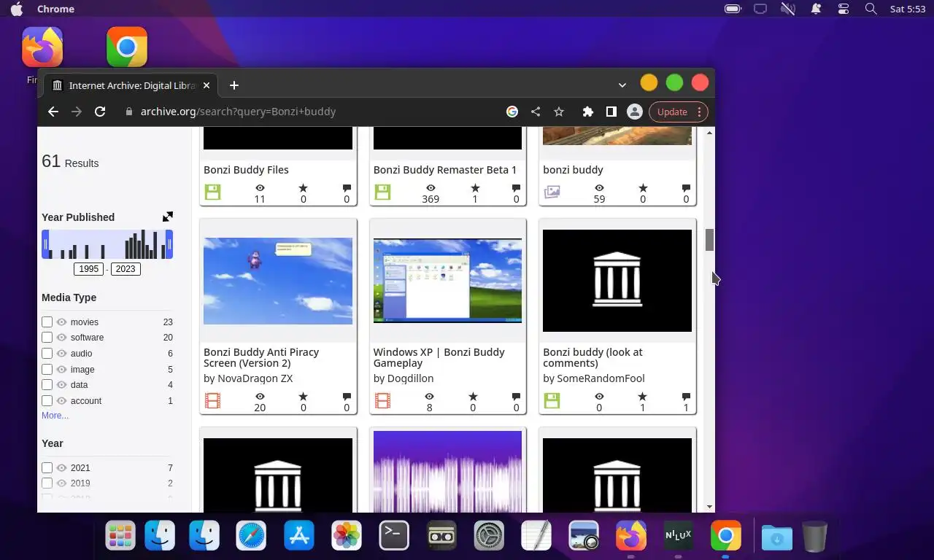934x560 pixels.
Task: Toggle the eye icon next to 2021
Action: [x=62, y=467]
